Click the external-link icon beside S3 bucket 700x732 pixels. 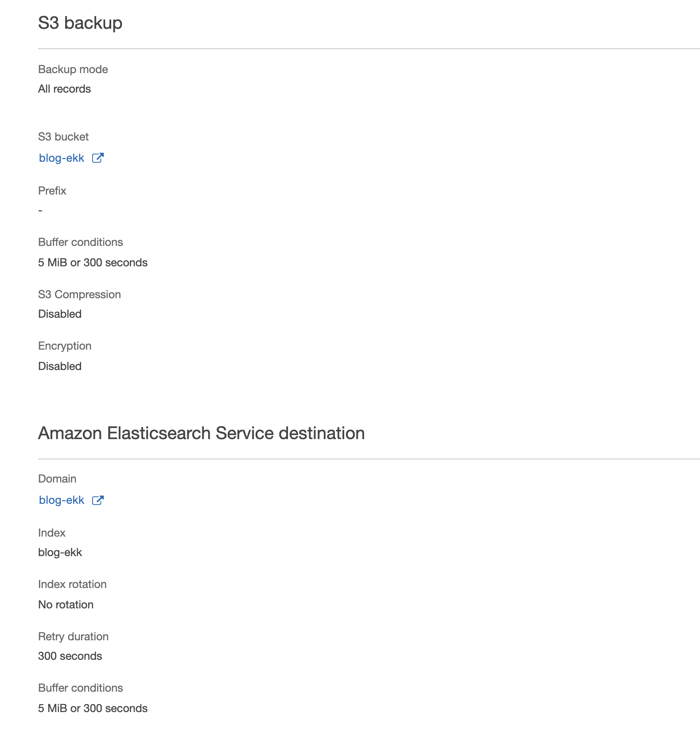(x=97, y=158)
